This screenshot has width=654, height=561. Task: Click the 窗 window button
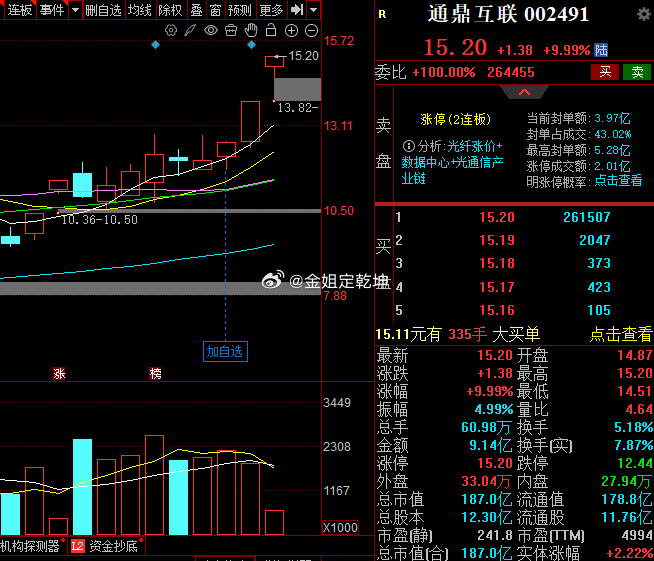pyautogui.click(x=215, y=10)
